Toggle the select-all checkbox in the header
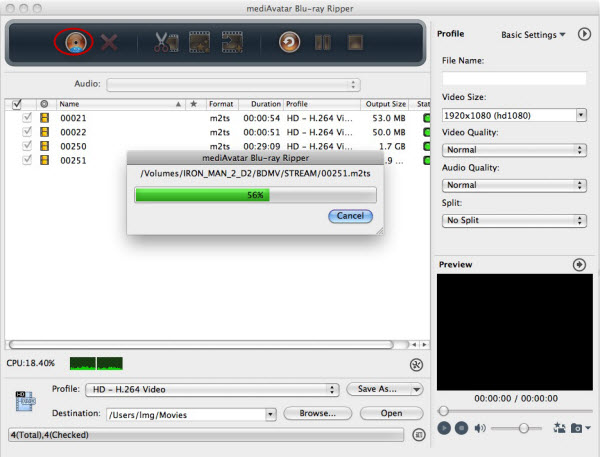 (16, 104)
